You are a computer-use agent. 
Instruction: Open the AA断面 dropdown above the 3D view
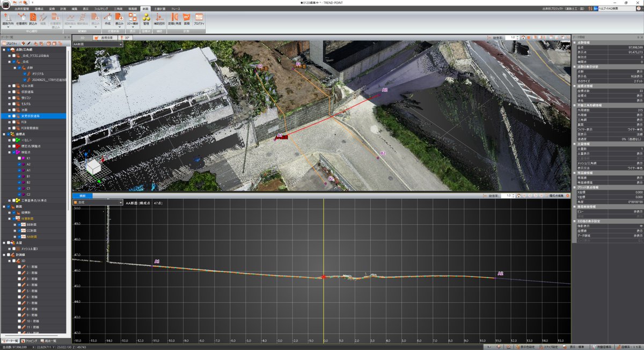pyautogui.click(x=98, y=44)
